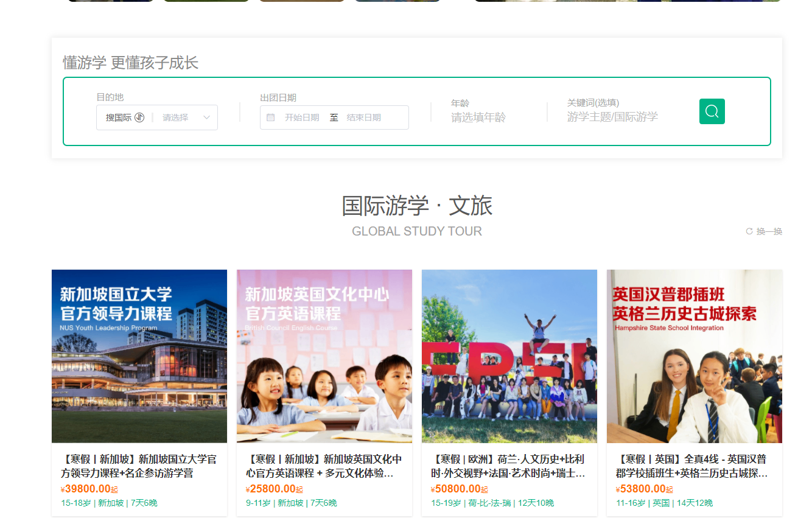Click refresh icon beside 换一换
This screenshot has width=812, height=518.
point(749,231)
